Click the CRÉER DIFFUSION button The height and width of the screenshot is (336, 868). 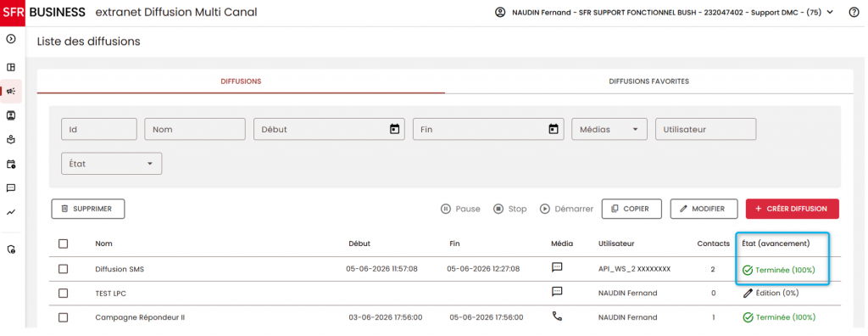793,209
